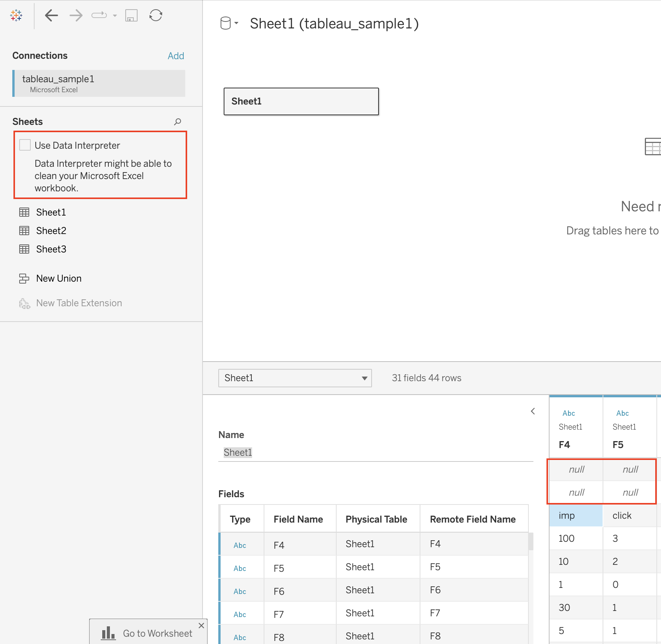Viewport: 661px width, 644px height.
Task: Enable Use Data Interpreter checkbox
Action: coord(25,145)
